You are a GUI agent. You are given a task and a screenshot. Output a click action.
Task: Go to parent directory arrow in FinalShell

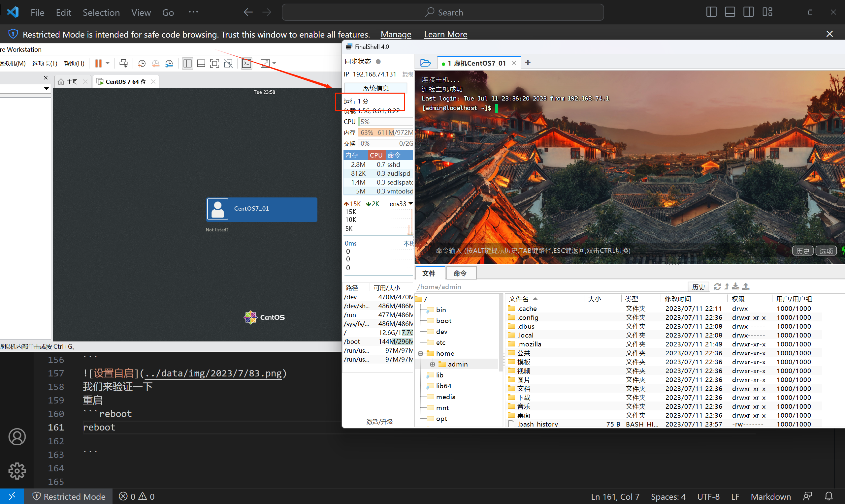click(727, 287)
